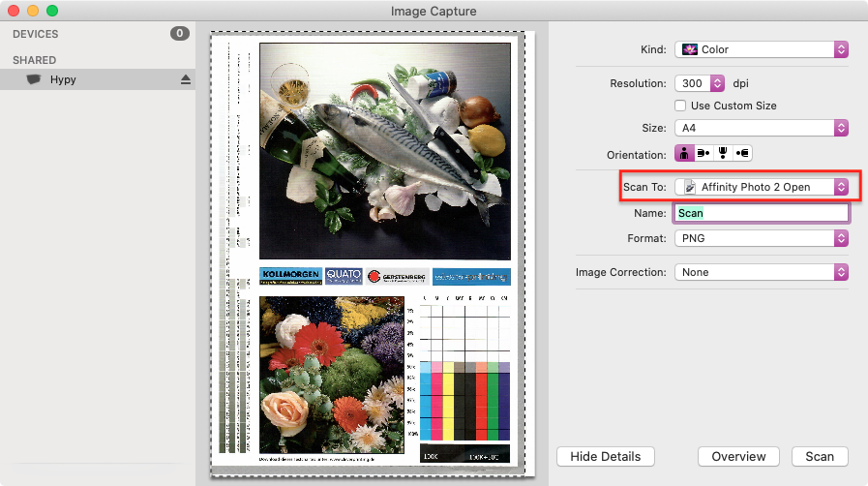Click the Scan button

[820, 457]
